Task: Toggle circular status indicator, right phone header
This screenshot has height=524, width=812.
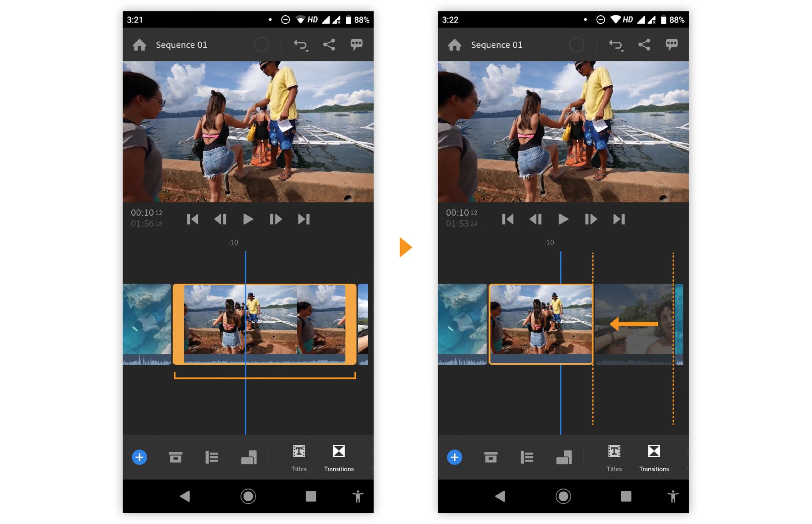Action: coord(576,45)
